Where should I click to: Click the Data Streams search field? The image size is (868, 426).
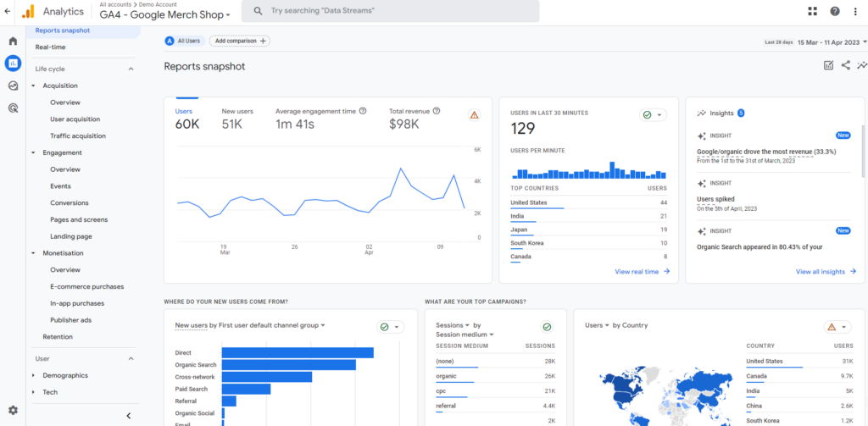coord(390,11)
